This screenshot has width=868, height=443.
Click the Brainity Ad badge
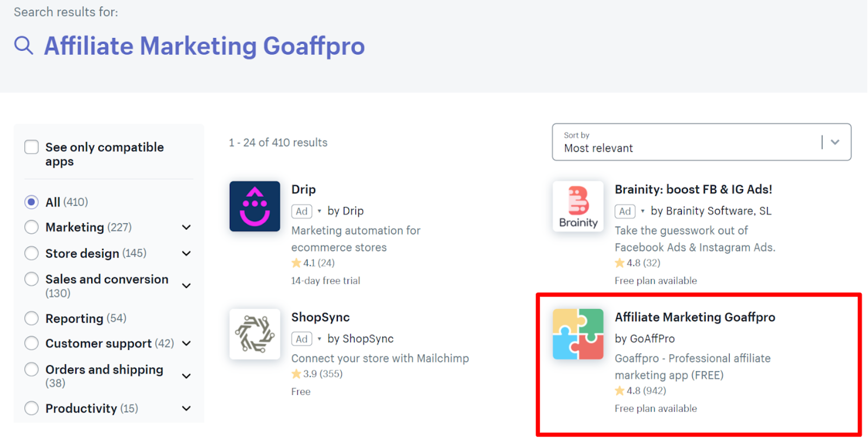[x=625, y=211]
